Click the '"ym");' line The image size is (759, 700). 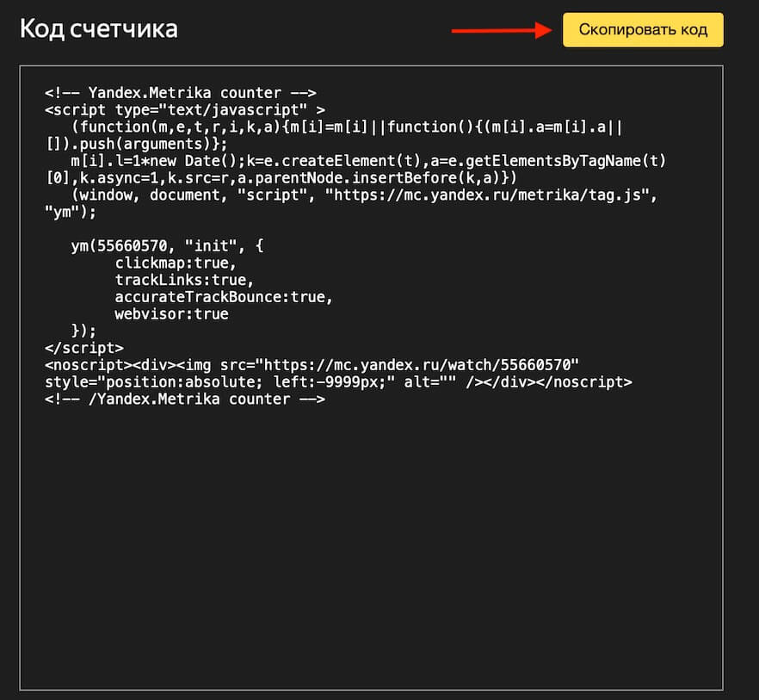(x=71, y=212)
